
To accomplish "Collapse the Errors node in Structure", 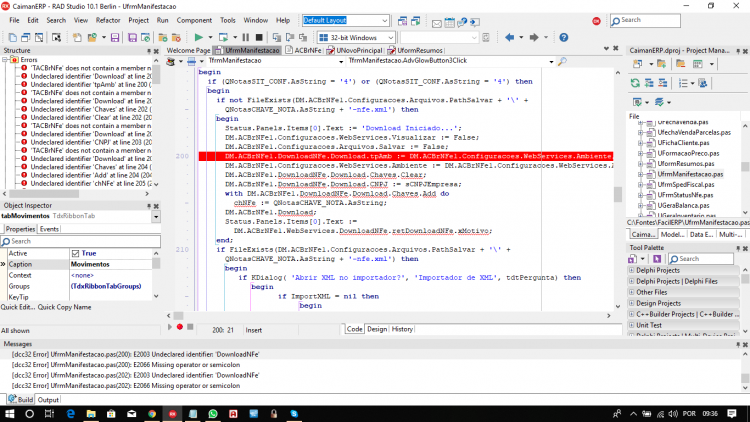I will (x=5, y=60).
